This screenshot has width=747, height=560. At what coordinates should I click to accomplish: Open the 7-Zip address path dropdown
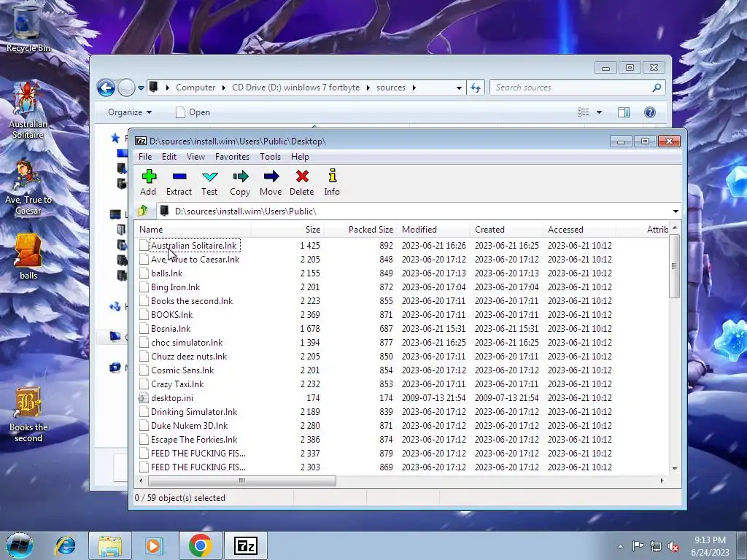[x=676, y=211]
